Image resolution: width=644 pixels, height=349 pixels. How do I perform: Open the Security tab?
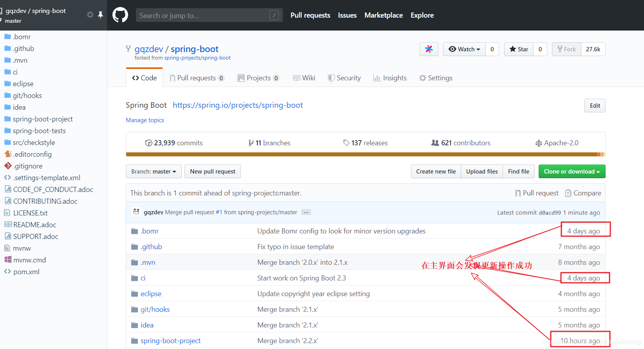tap(344, 78)
